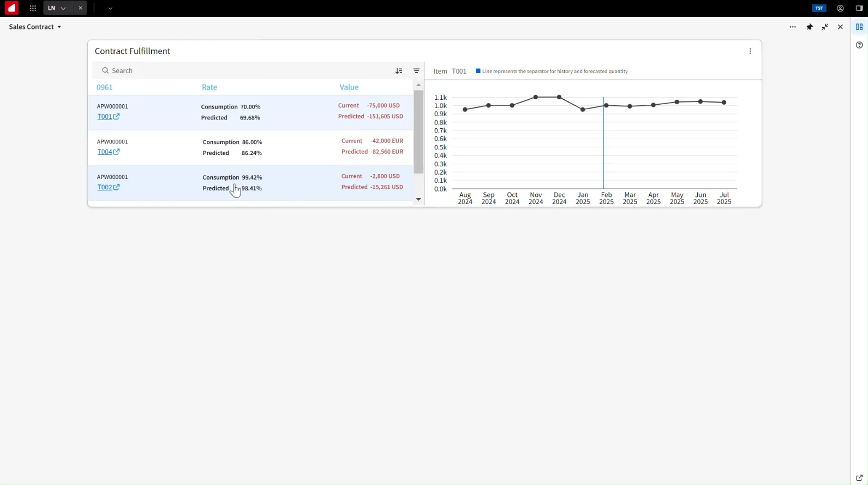The image size is (868, 485).
Task: Click the Infor red logo icon
Action: point(11,8)
